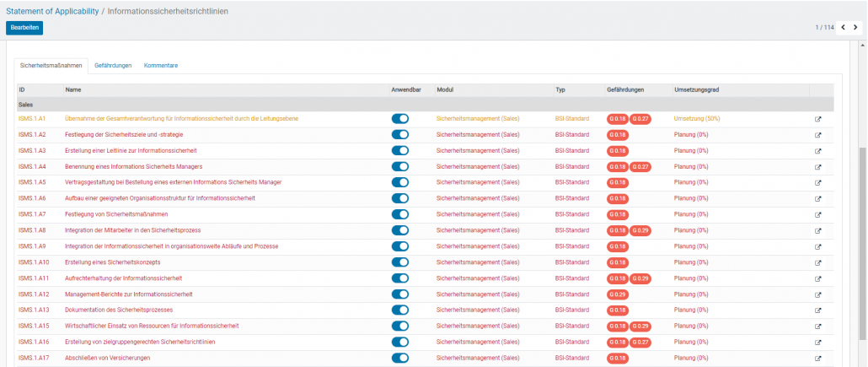The image size is (868, 367).
Task: Open external link icon for ISMS.1.A17 row
Action: pyautogui.click(x=817, y=359)
